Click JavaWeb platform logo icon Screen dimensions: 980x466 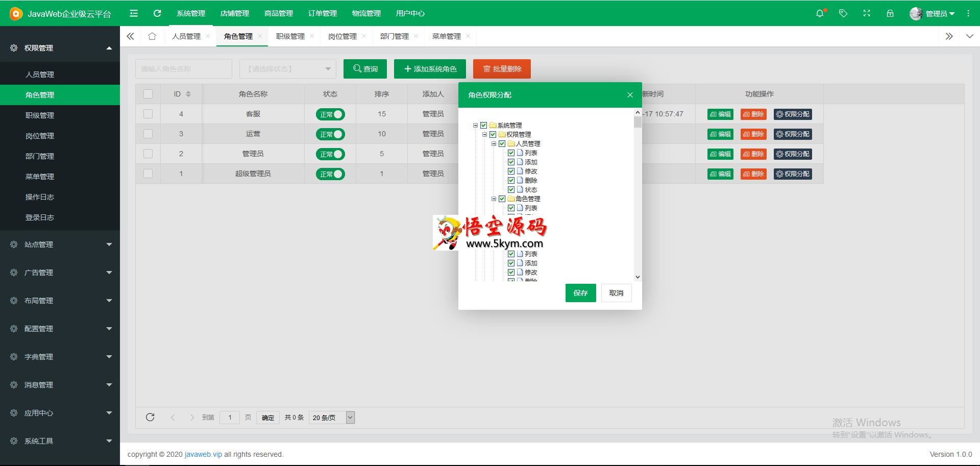(16, 14)
